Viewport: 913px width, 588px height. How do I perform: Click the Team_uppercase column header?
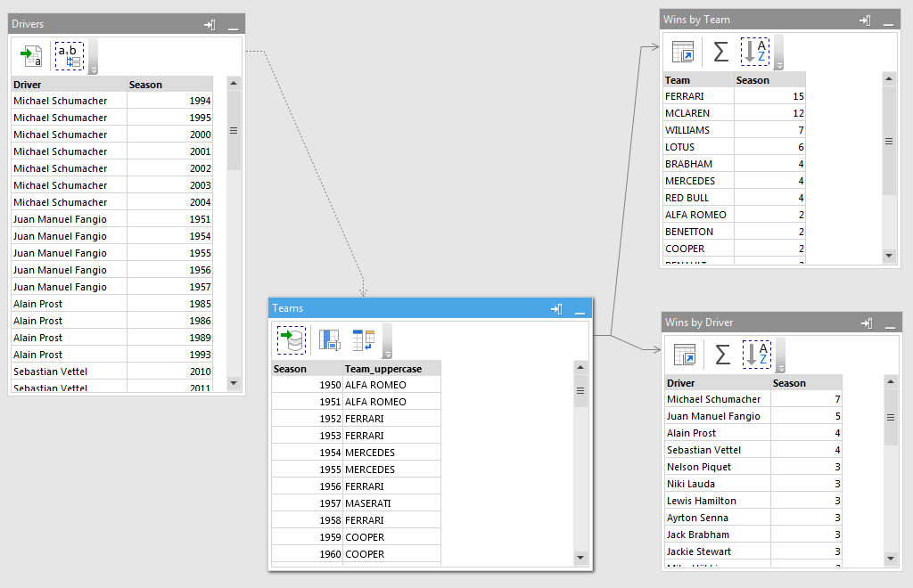(x=391, y=369)
